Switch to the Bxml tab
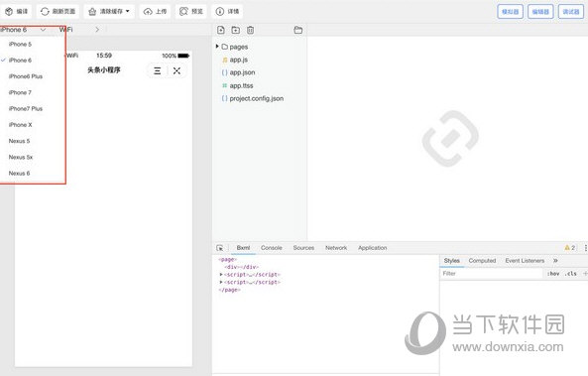Viewport: 588px width, 376px height. (243, 248)
